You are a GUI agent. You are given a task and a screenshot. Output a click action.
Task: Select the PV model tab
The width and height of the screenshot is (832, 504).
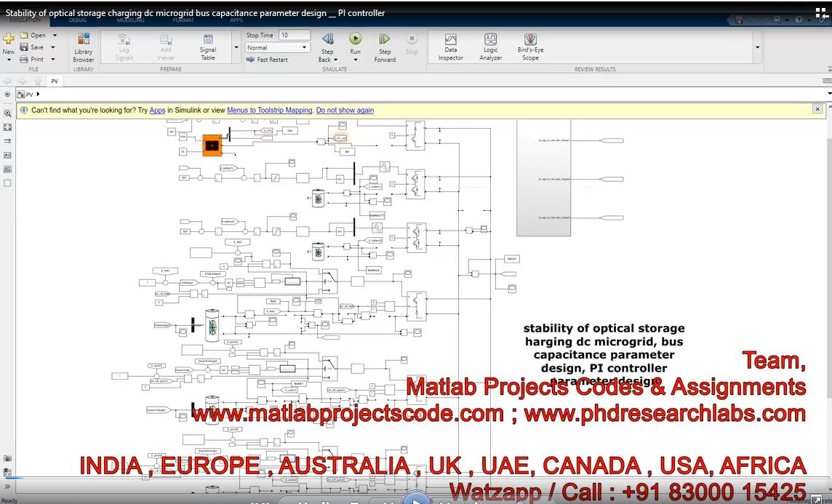[x=54, y=81]
